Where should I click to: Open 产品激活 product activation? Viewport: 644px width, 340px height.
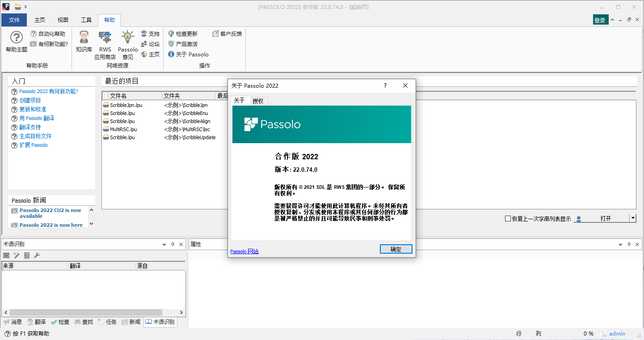[183, 44]
